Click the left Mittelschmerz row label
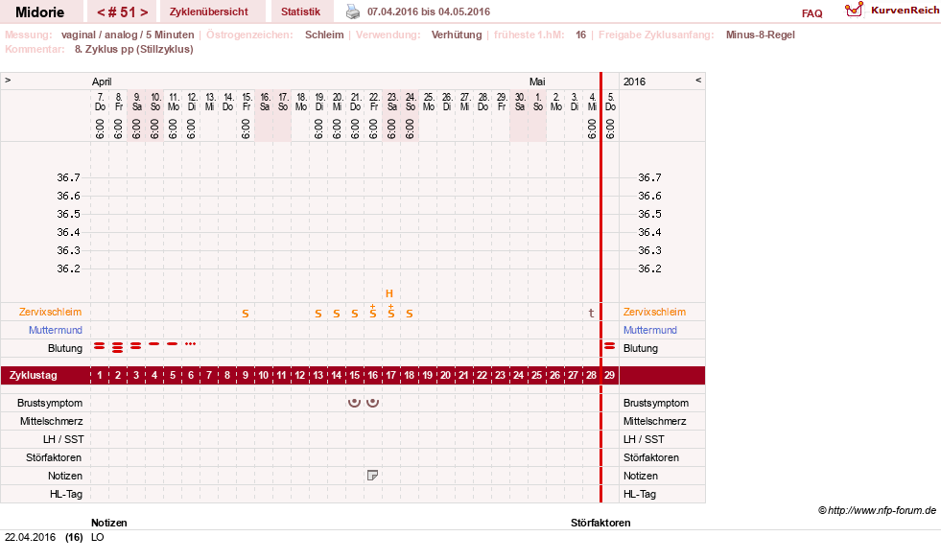941x560 pixels. pyautogui.click(x=51, y=421)
